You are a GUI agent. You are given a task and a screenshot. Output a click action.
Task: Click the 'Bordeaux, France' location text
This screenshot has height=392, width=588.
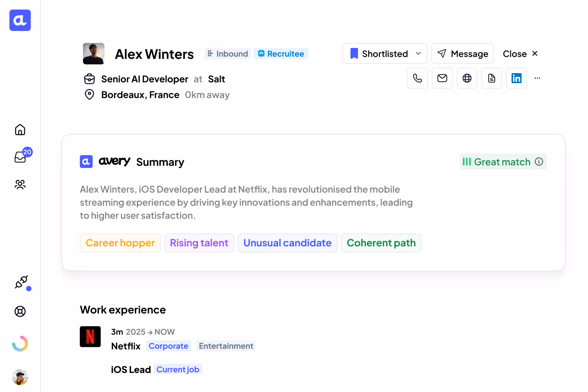click(140, 95)
